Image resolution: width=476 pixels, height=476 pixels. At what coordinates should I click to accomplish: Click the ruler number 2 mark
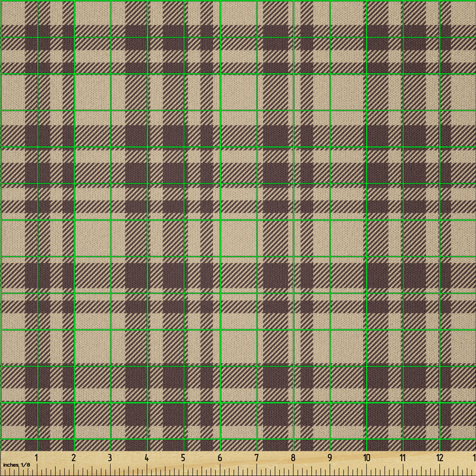click(73, 458)
